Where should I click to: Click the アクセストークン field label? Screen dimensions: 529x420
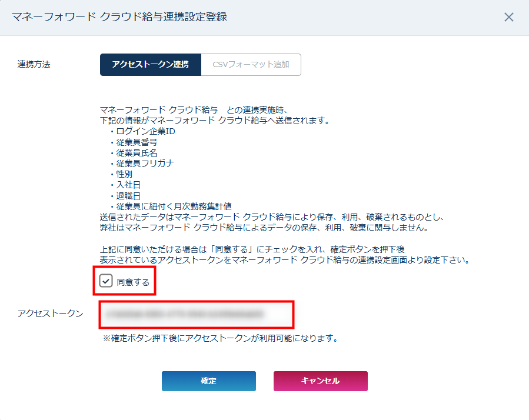(x=51, y=314)
